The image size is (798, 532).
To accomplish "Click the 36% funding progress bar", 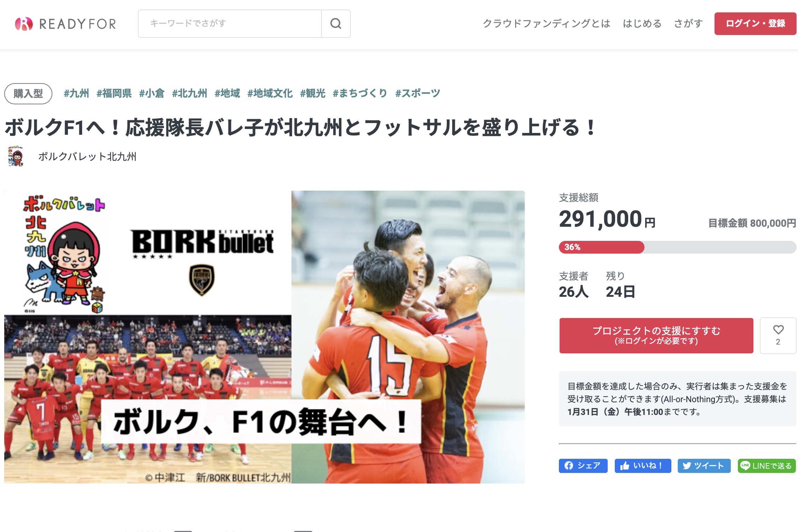I will coord(677,247).
